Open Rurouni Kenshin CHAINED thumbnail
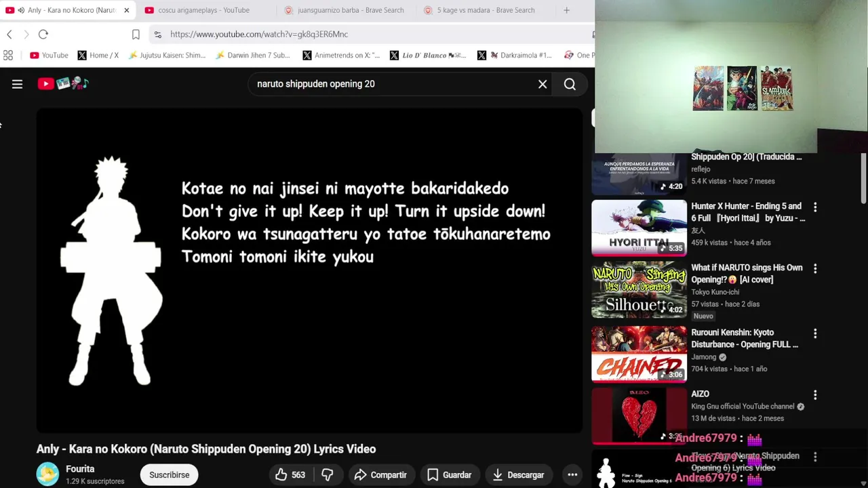The height and width of the screenshot is (488, 868). [639, 354]
